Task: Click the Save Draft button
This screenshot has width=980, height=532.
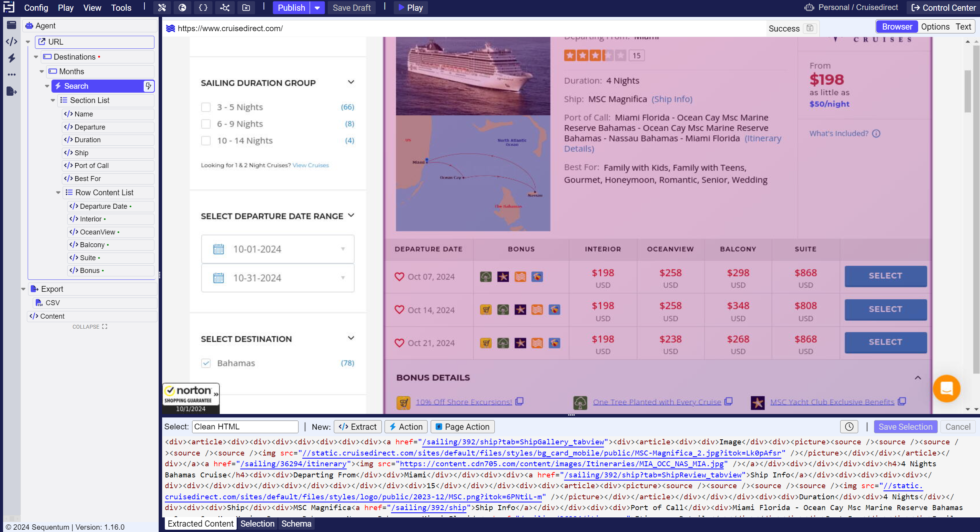Action: [x=352, y=8]
